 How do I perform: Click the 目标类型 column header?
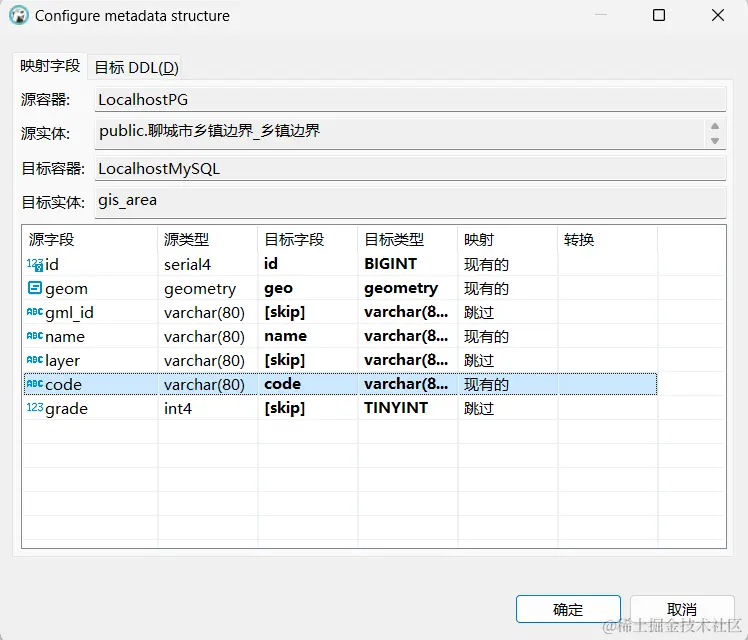[x=407, y=239]
